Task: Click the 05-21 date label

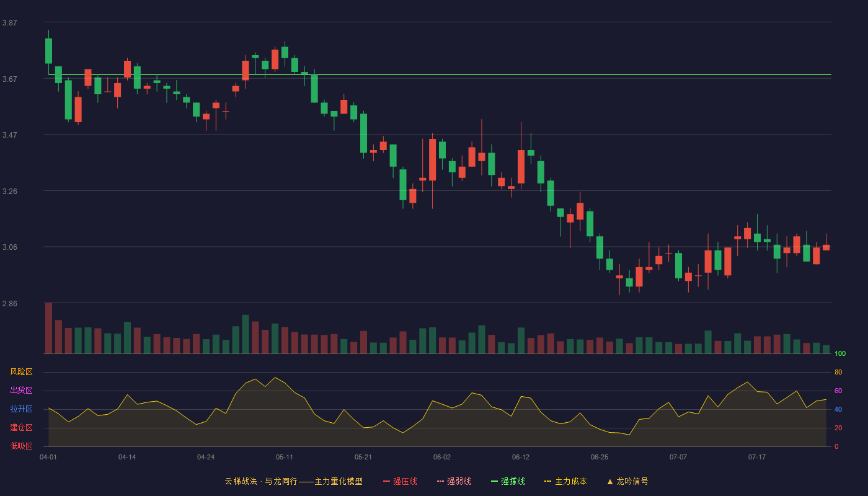Action: pos(363,457)
